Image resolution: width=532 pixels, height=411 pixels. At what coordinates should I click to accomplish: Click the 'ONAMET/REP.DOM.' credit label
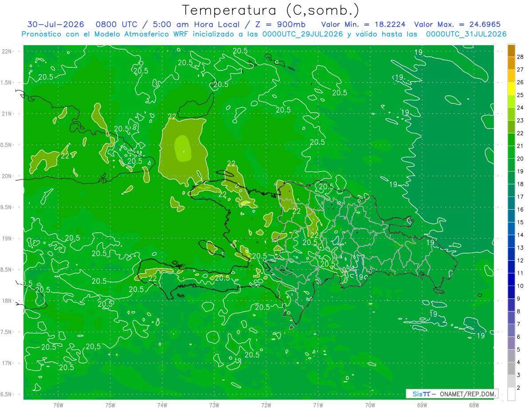pyautogui.click(x=468, y=394)
